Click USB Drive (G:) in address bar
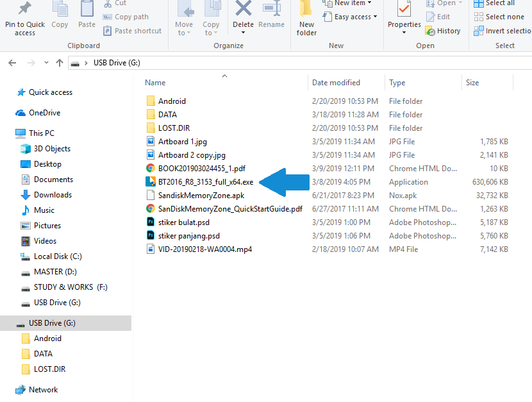Screen dimensions: 532x402 pyautogui.click(x=117, y=63)
